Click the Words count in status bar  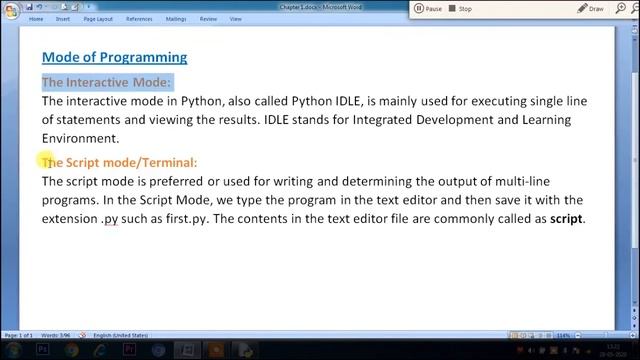pos(56,335)
